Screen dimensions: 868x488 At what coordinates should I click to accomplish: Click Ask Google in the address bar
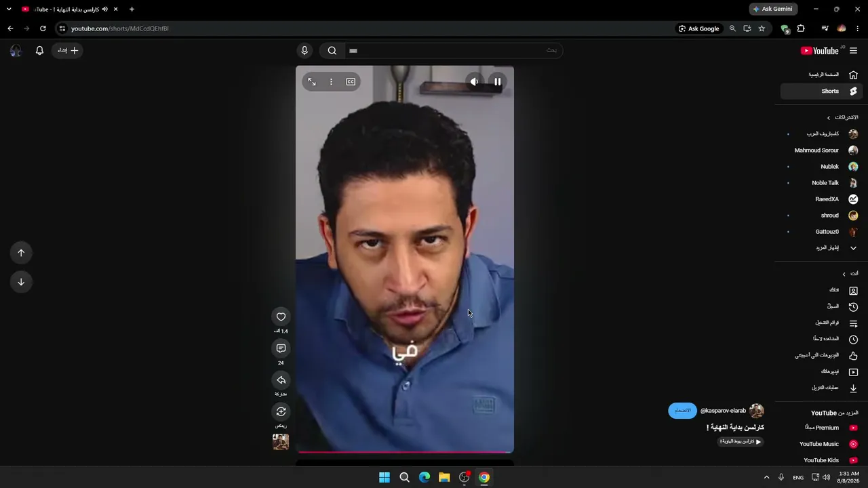pos(698,28)
